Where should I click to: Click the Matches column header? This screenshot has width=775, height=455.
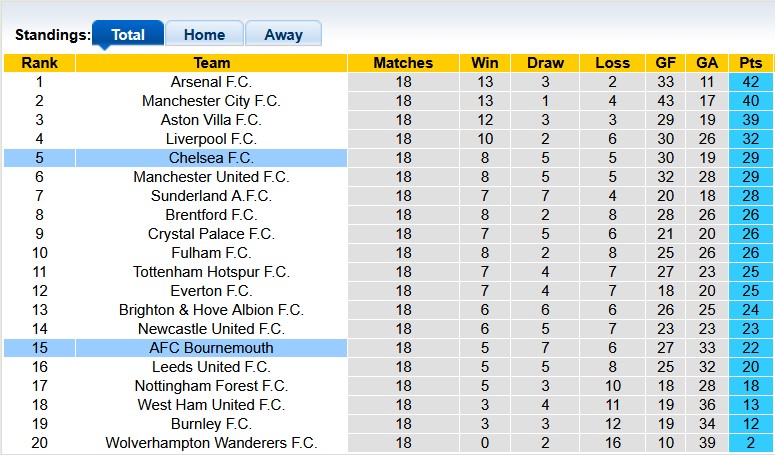click(403, 63)
